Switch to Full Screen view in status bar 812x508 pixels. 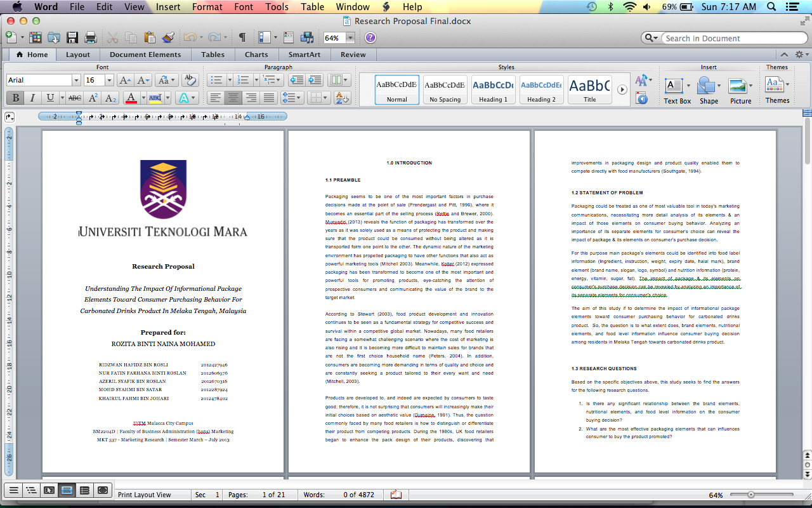(103, 490)
